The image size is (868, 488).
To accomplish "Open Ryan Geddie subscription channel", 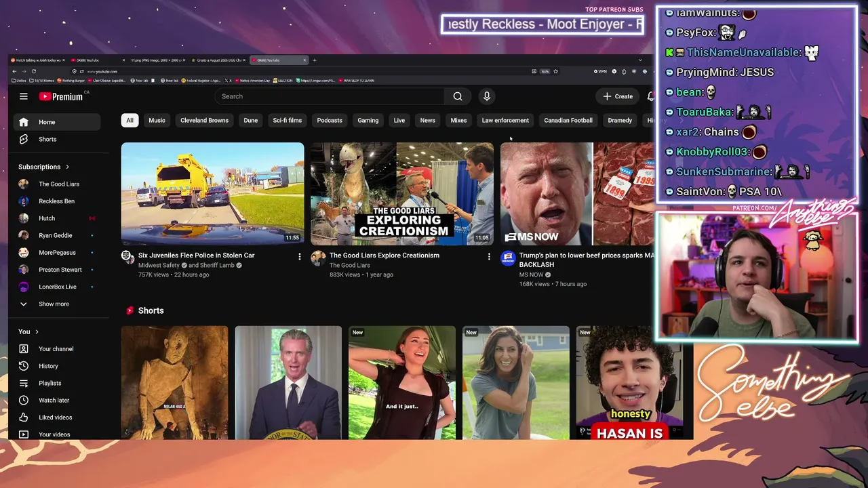I will pos(57,235).
